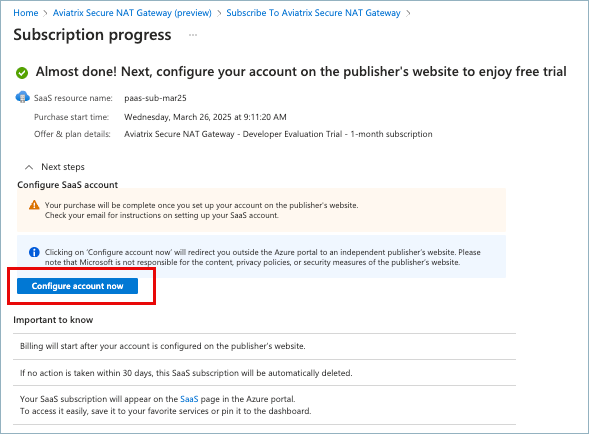
Task: Click the orange warning triangle icon
Action: 34,205
